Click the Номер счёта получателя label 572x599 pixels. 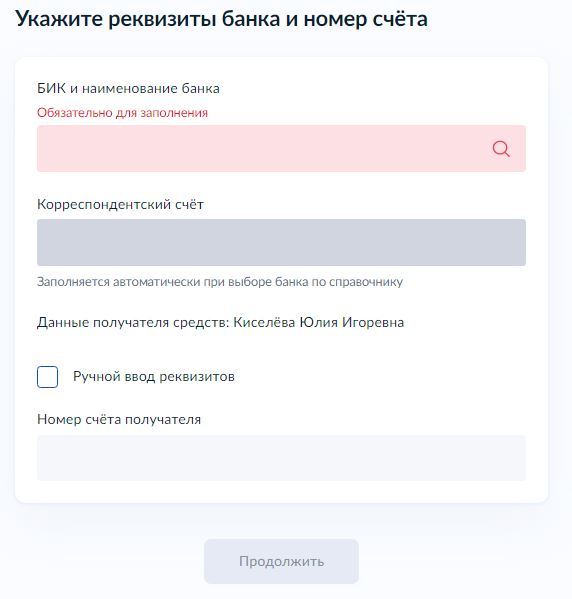[119, 419]
